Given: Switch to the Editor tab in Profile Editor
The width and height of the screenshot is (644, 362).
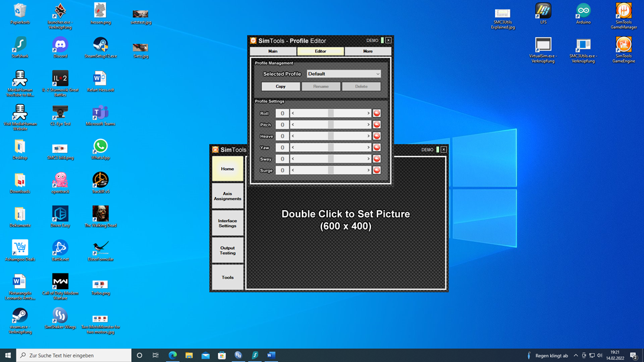Looking at the screenshot, I should tap(320, 51).
